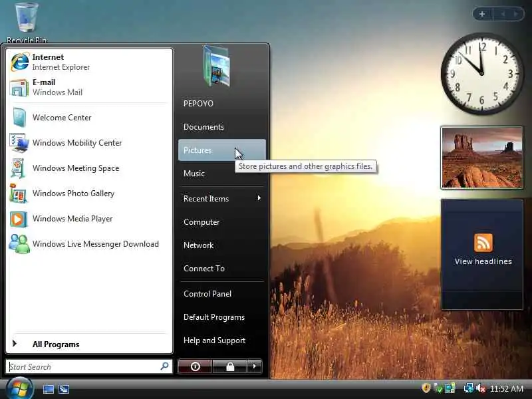The image size is (532, 399).
Task: Open Help and Support
Action: pos(221,340)
